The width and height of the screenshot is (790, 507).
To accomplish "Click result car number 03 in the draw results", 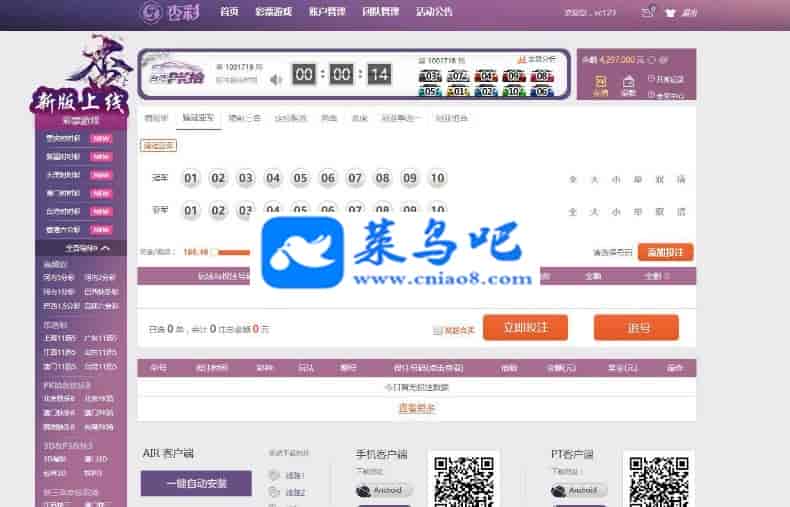I will coord(430,77).
